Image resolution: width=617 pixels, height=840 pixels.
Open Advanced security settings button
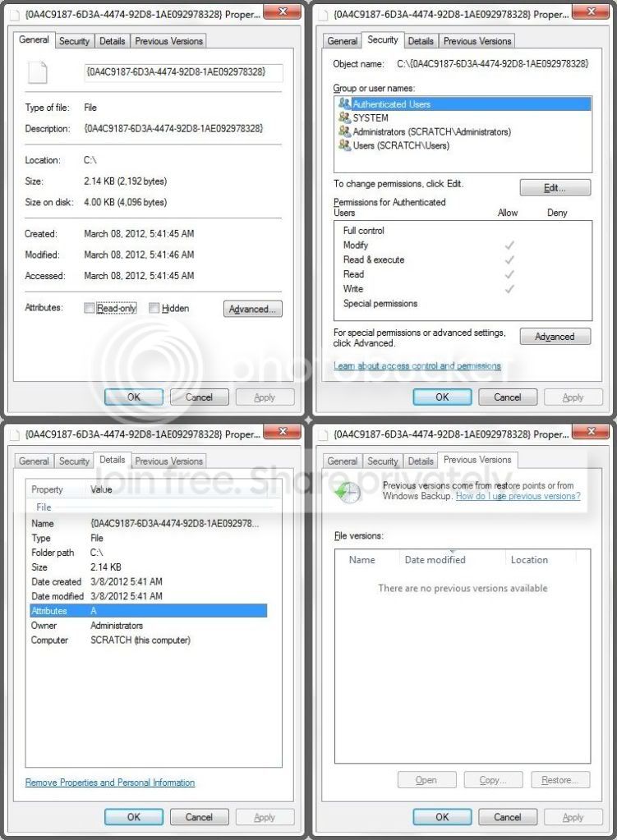coord(555,337)
